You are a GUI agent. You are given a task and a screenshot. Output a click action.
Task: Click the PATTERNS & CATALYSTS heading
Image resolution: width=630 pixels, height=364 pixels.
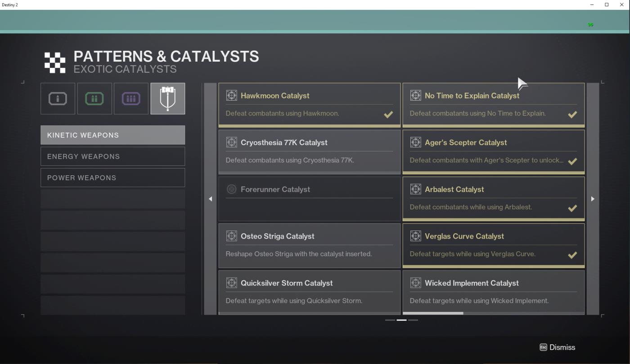166,56
